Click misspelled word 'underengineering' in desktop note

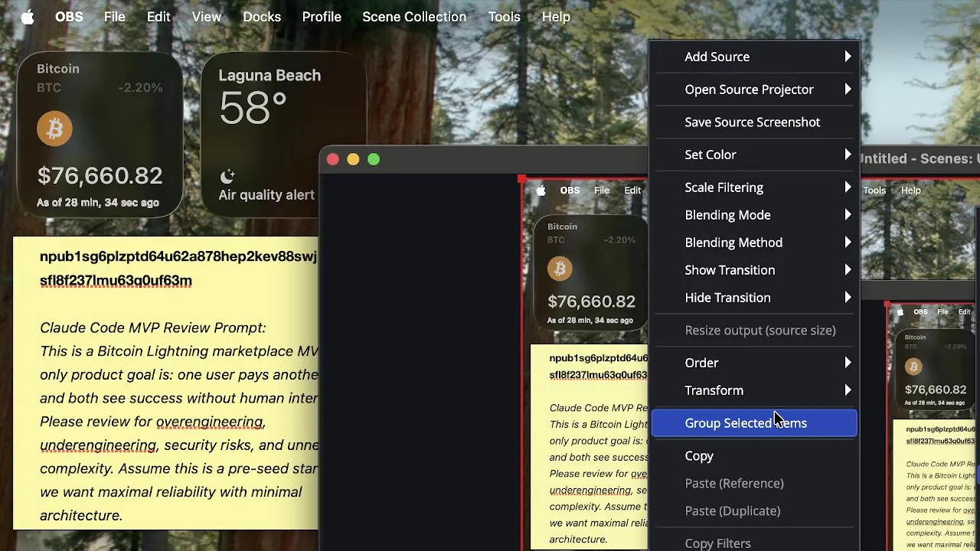point(98,445)
